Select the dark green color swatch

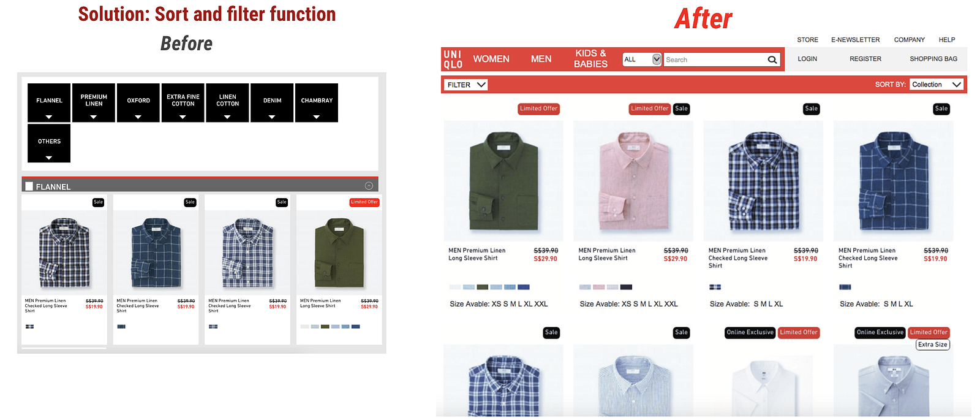pos(483,287)
